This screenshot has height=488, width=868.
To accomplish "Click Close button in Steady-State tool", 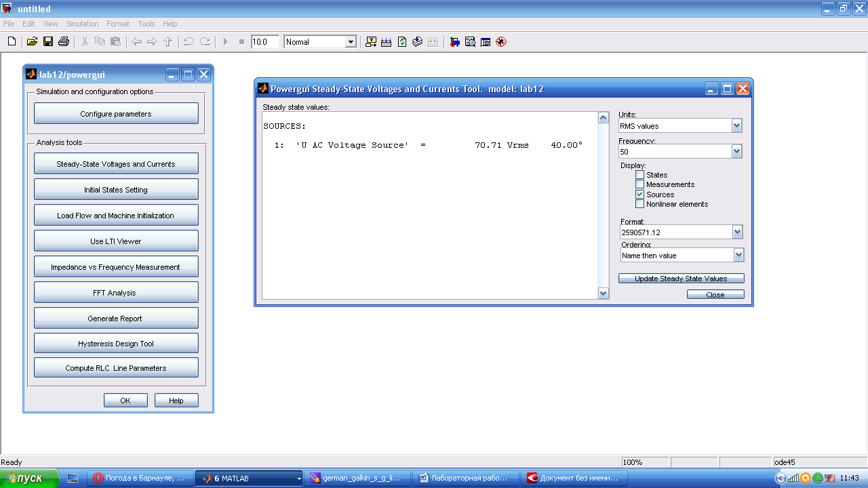I will click(x=715, y=295).
